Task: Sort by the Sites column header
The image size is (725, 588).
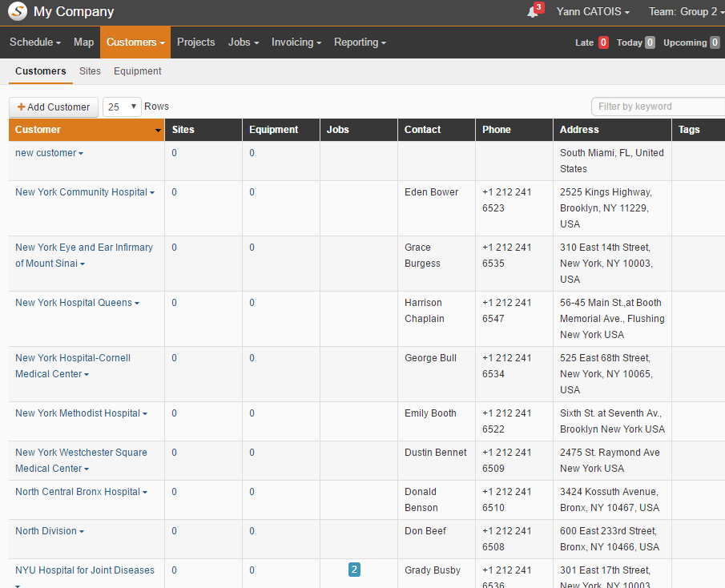Action: (203, 130)
